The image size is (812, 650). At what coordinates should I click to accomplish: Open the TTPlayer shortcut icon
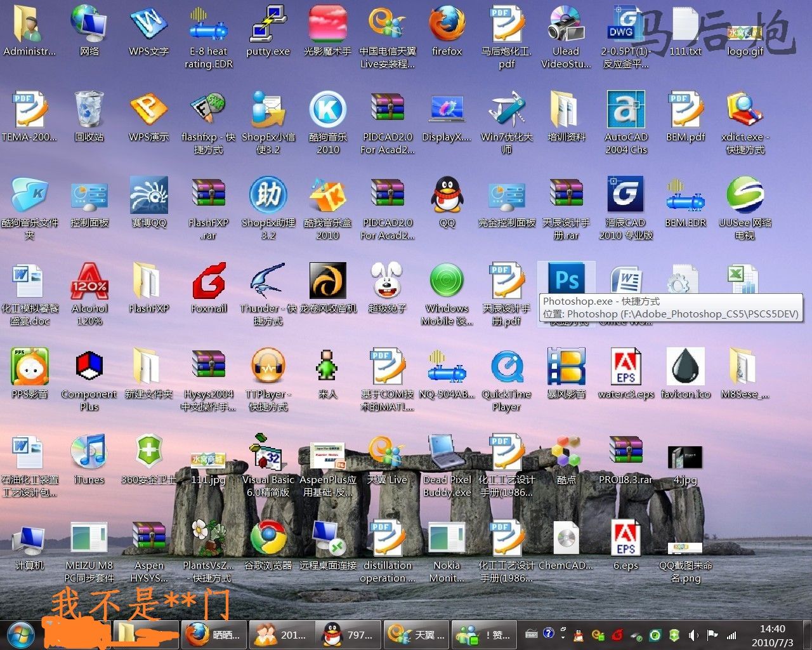click(x=268, y=366)
